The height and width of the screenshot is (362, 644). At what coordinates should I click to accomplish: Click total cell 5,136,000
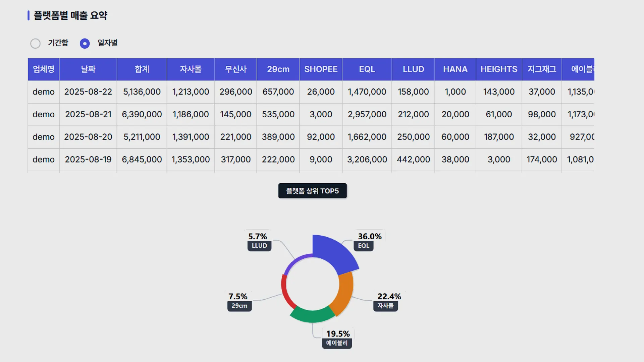pos(142,92)
